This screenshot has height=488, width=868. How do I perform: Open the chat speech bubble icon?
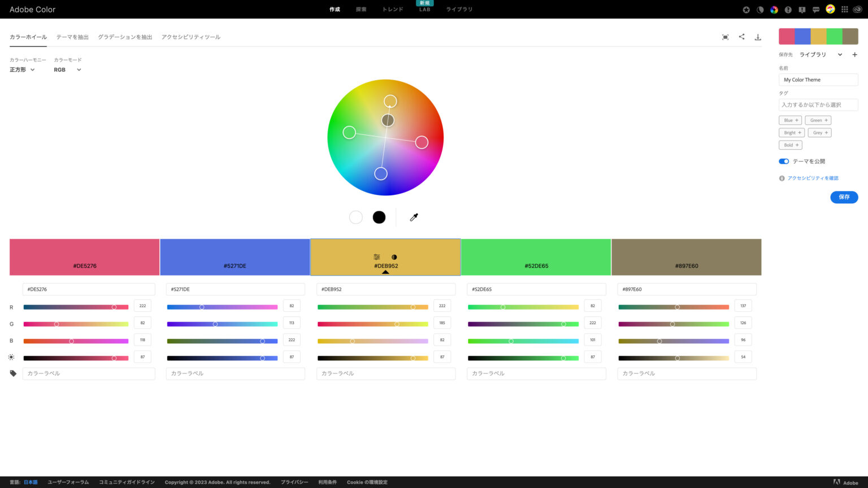click(816, 10)
